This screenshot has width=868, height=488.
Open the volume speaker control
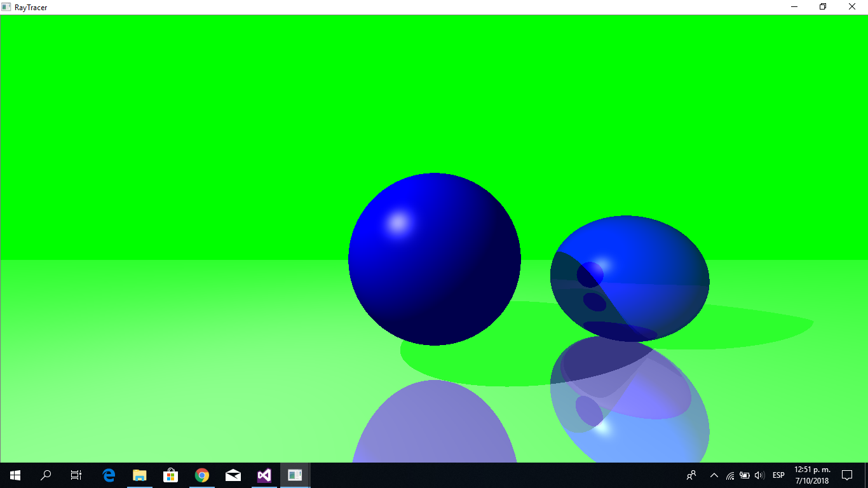[x=759, y=475]
